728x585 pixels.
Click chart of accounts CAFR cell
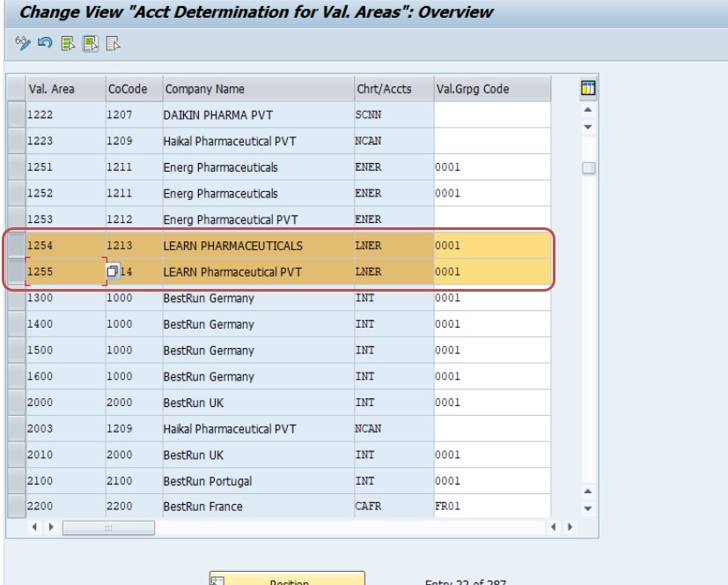tap(394, 506)
